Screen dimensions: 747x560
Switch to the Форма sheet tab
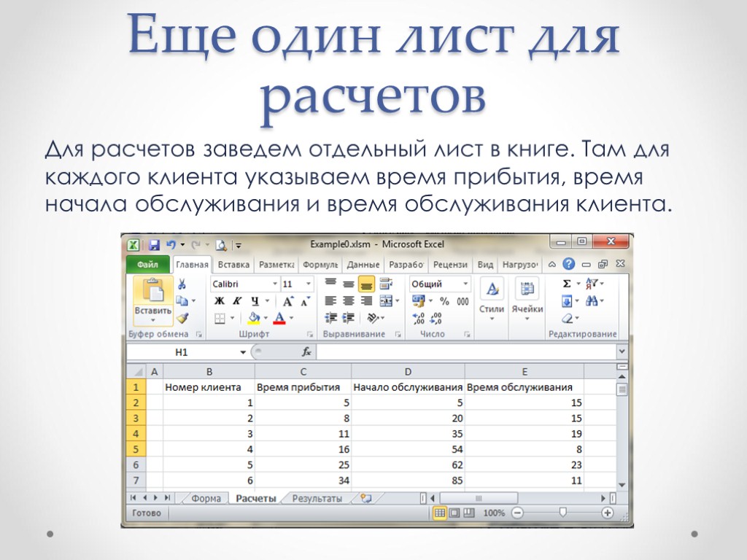(206, 499)
